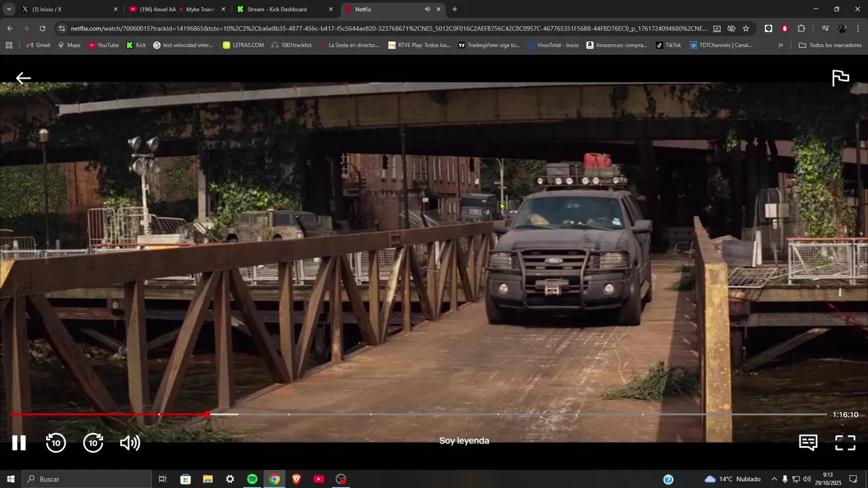Open subtitles and audio options
This screenshot has width=868, height=488.
[808, 443]
